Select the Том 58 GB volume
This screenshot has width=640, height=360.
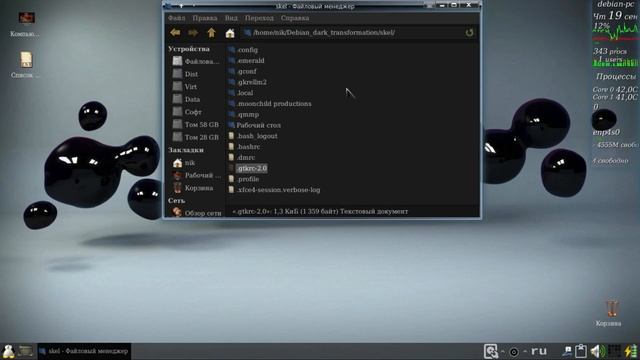[196, 124]
